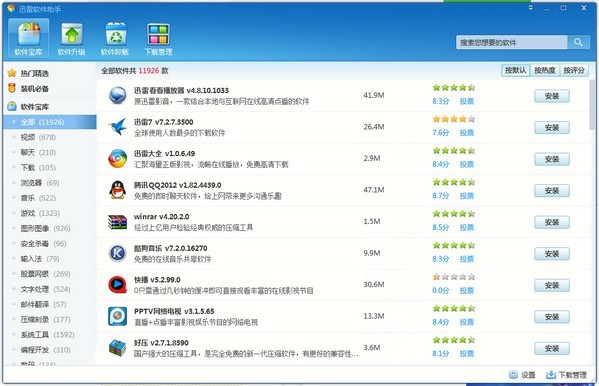Install 好压 with 安装 button
The height and width of the screenshot is (386, 599).
click(552, 348)
